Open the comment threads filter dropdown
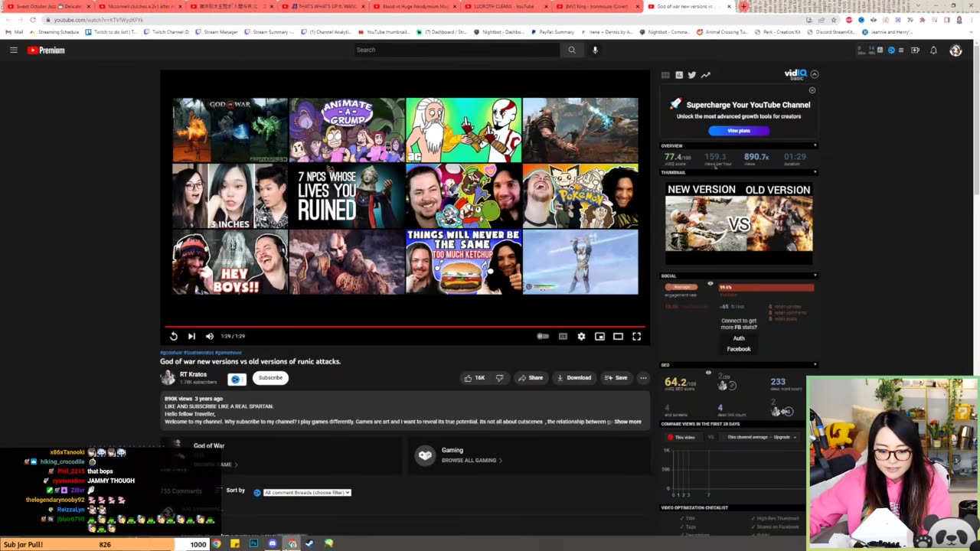Screen dimensions: 980x551 point(307,492)
